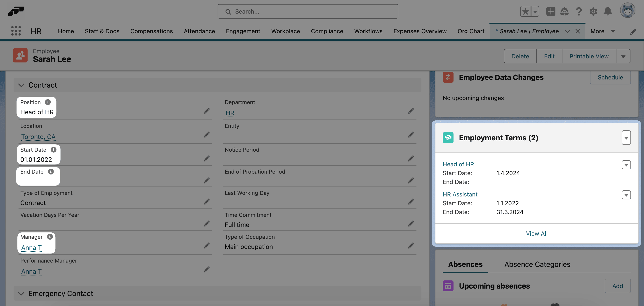Screen dimensions: 644x306
Task: Add an upcoming absence
Action: point(618,286)
